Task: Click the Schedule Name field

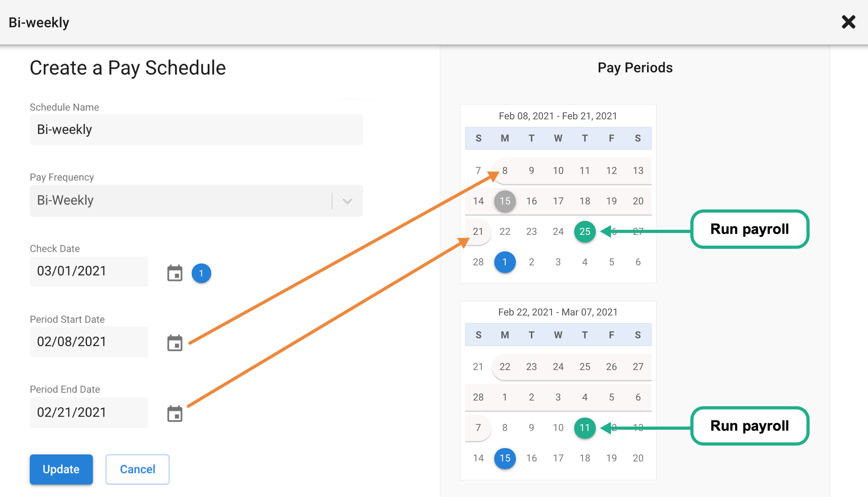Action: 196,130
